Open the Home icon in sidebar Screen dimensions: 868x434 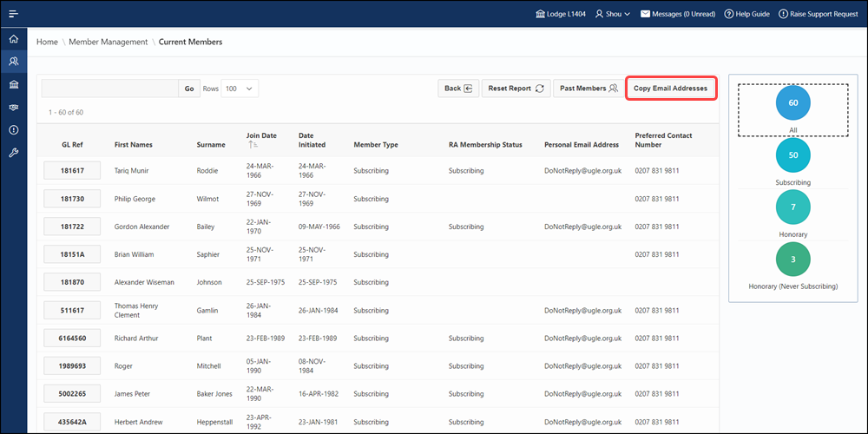[13, 40]
